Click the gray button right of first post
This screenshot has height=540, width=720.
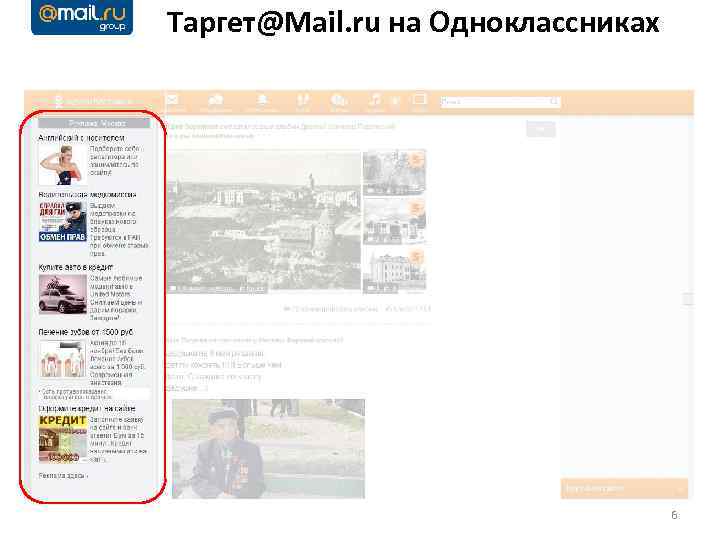click(x=541, y=129)
